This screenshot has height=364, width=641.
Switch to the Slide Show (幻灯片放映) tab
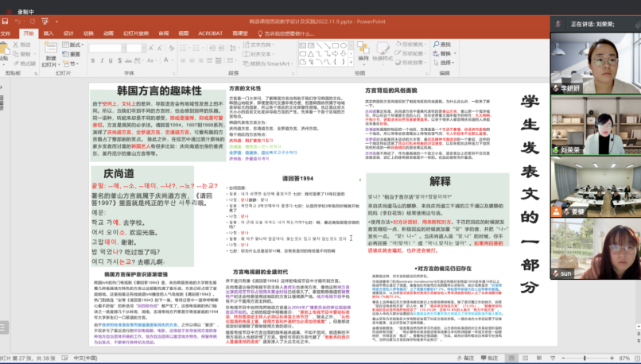coord(136,33)
